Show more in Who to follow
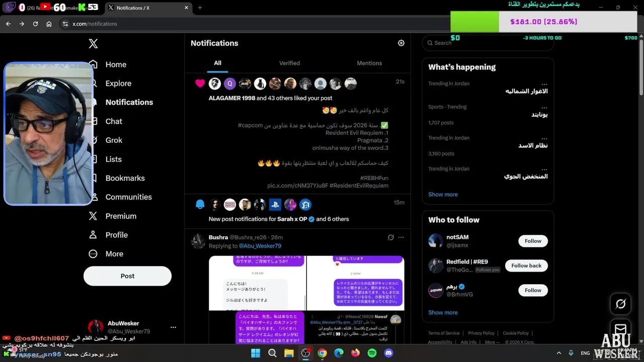The height and width of the screenshot is (362, 644). pyautogui.click(x=443, y=313)
